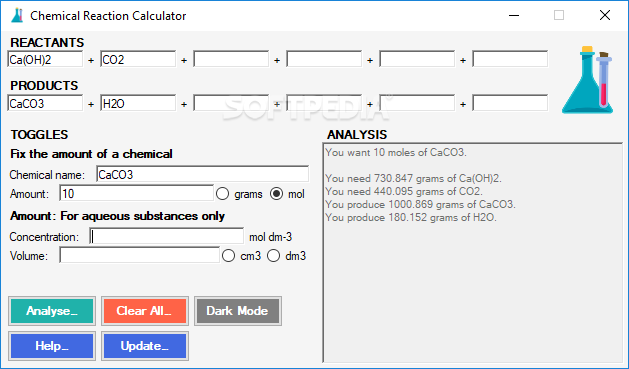Toggle Dark Mode
This screenshot has width=629, height=369.
coord(238,311)
